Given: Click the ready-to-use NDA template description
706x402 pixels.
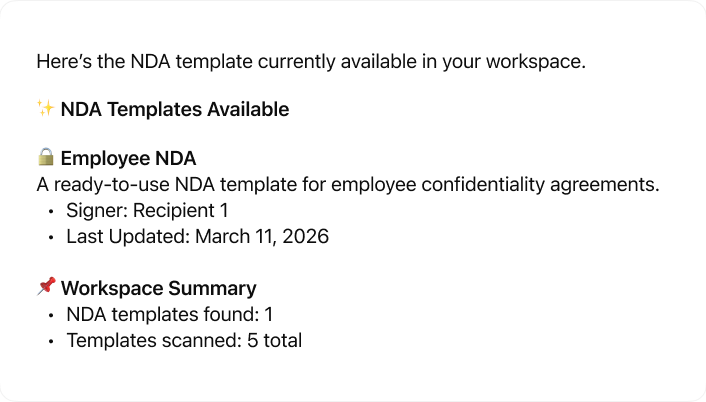Looking at the screenshot, I should tap(348, 185).
